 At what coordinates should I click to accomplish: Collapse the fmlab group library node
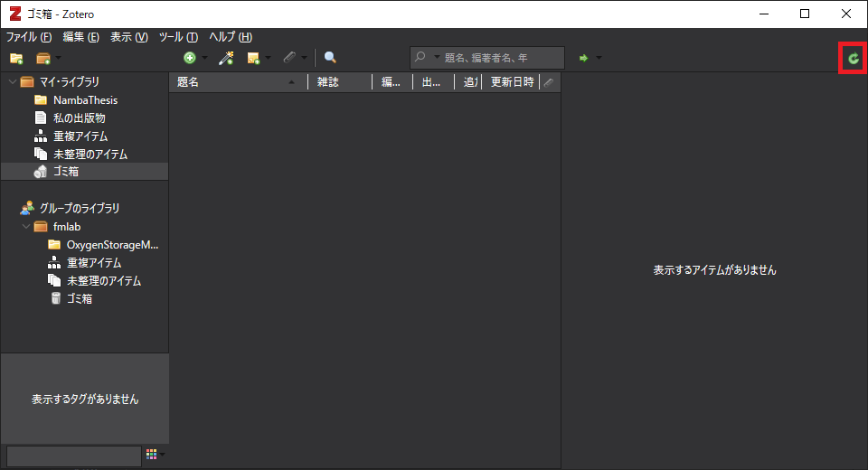click(x=26, y=227)
